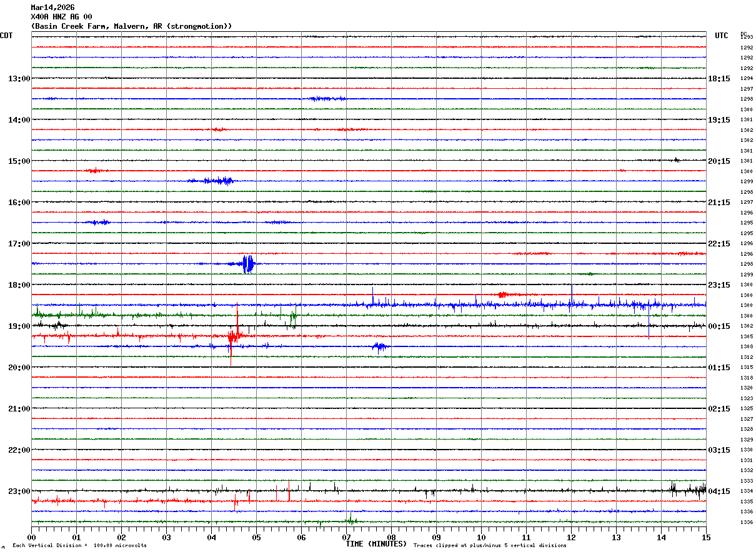
Task: Click DC value 1320
Action: 747,388
